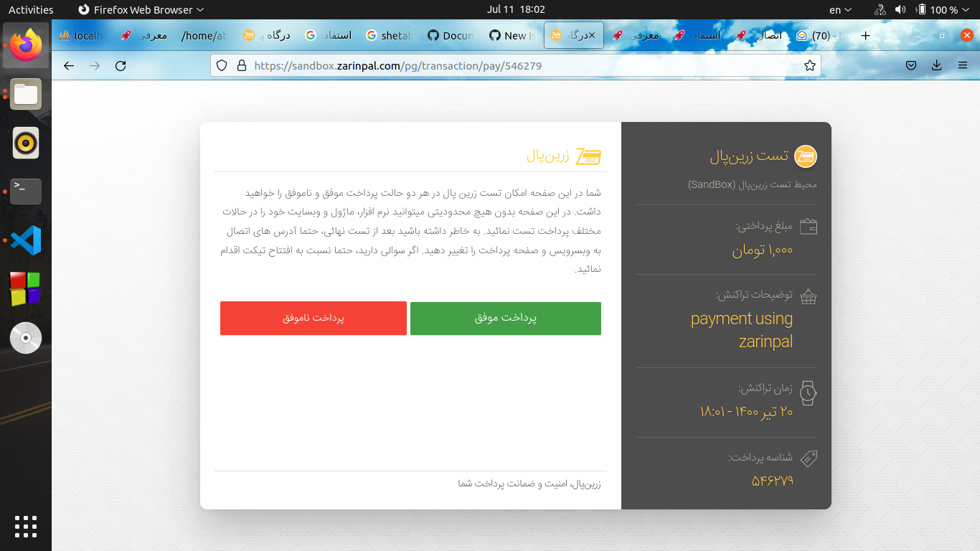Open the Firefox hamburger menu
This screenshot has width=980, height=551.
[x=963, y=65]
